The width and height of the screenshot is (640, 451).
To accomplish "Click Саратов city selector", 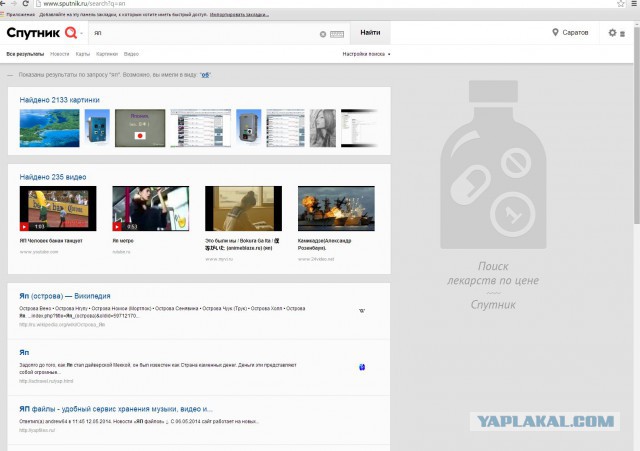I will click(571, 32).
